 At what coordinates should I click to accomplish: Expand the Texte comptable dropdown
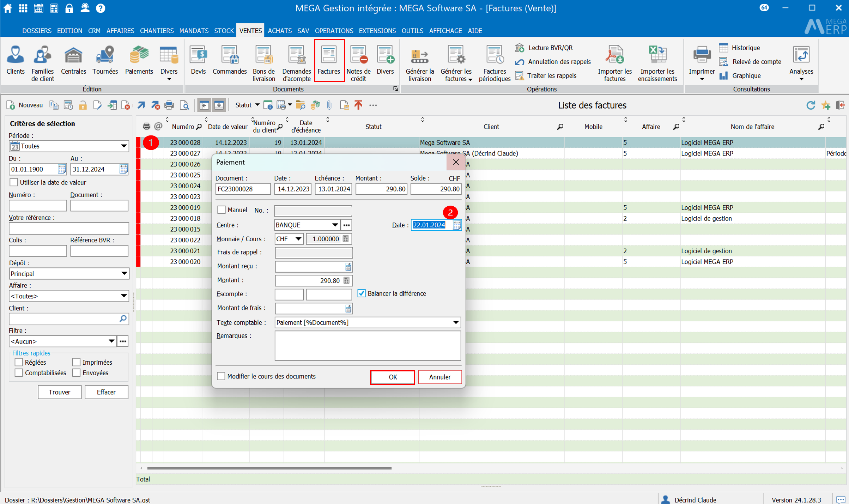(x=456, y=322)
